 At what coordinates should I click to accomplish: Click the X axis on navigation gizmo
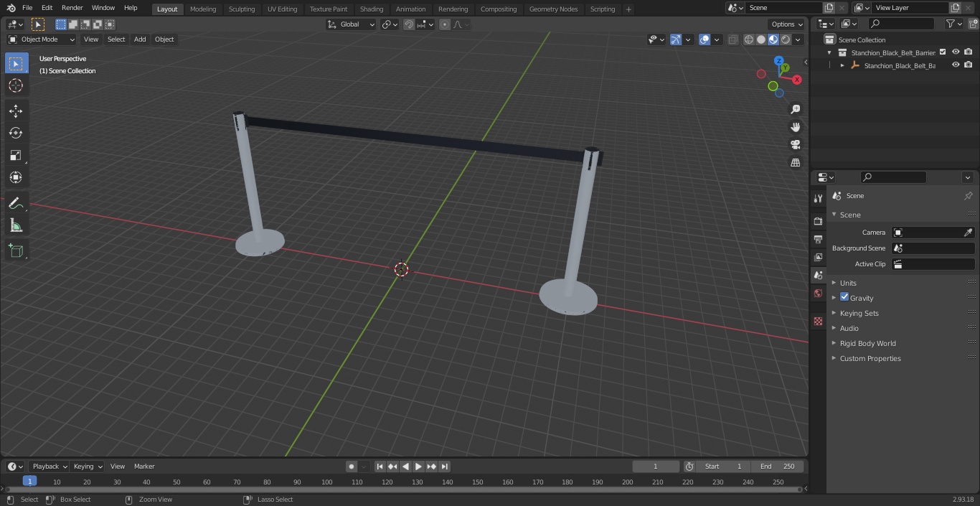pyautogui.click(x=796, y=80)
